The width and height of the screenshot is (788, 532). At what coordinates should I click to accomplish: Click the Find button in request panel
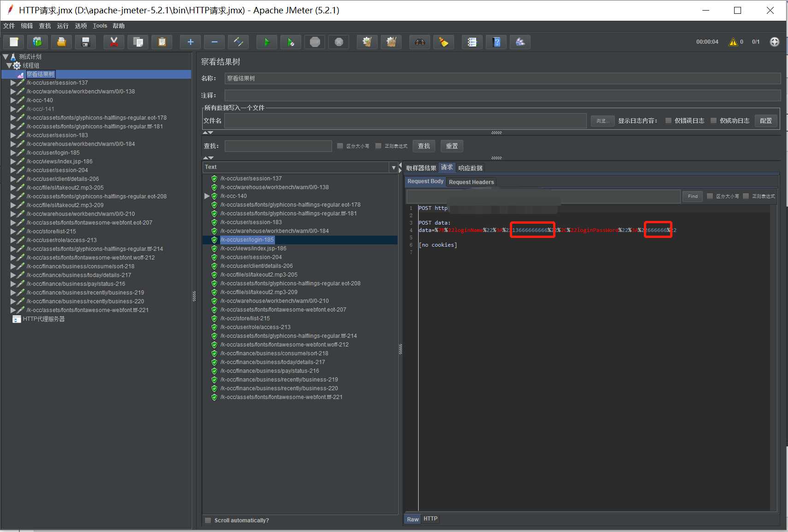point(693,196)
